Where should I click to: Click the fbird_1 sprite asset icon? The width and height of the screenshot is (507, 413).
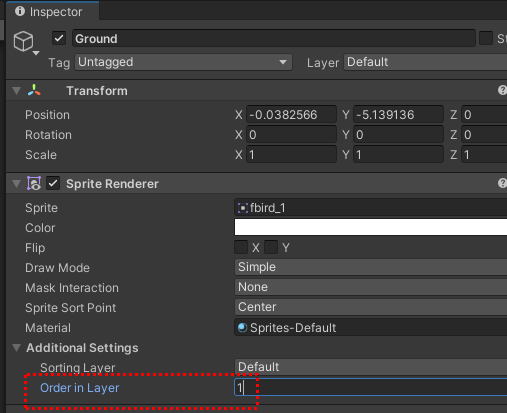pyautogui.click(x=243, y=208)
